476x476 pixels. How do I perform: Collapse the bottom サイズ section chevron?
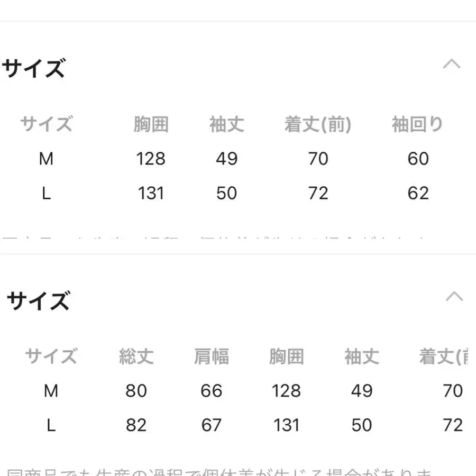[453, 296]
